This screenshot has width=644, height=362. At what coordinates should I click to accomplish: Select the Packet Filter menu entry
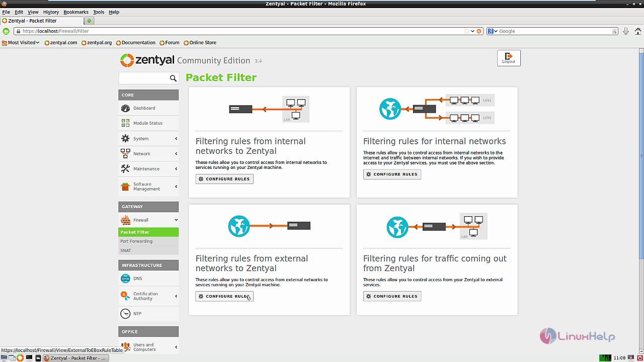(x=148, y=232)
